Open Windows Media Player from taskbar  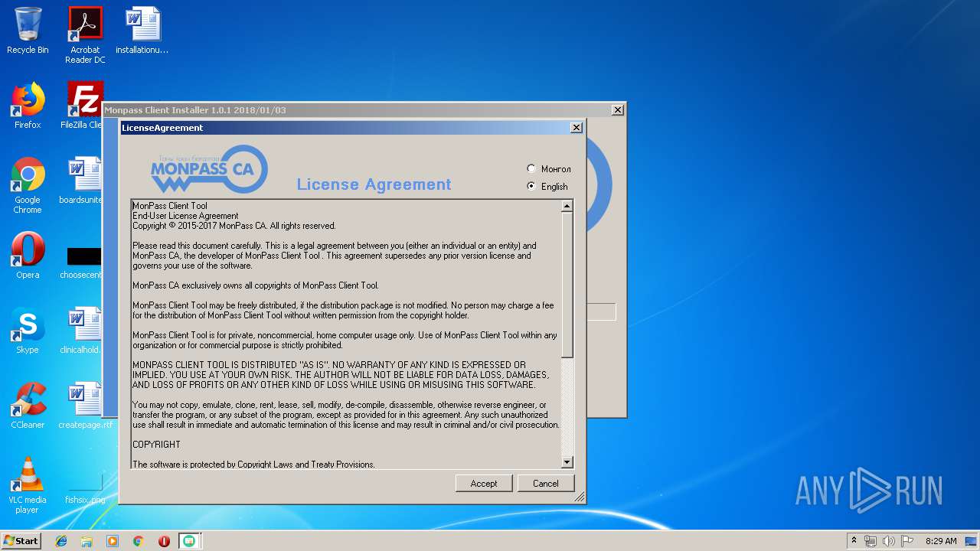(x=113, y=541)
